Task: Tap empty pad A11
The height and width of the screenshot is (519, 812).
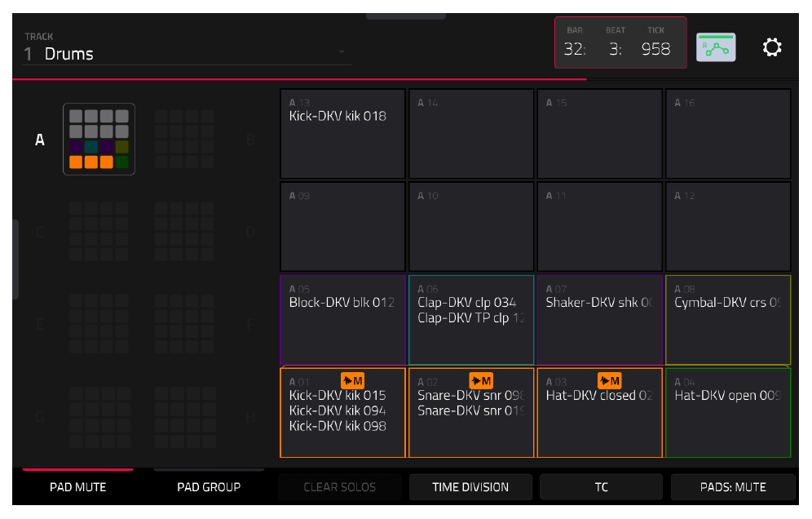Action: click(600, 227)
